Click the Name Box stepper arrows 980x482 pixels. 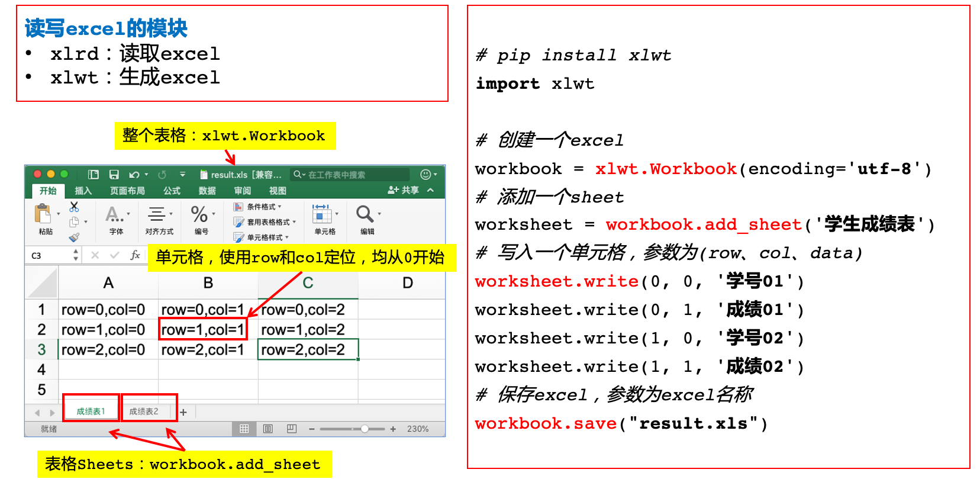click(x=76, y=255)
